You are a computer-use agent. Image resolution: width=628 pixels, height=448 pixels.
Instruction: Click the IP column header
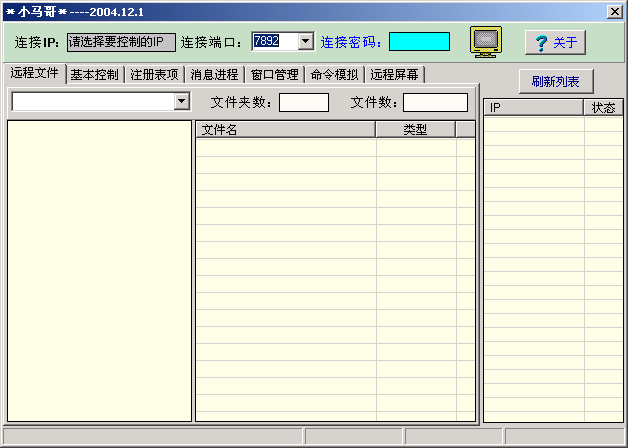[x=533, y=107]
